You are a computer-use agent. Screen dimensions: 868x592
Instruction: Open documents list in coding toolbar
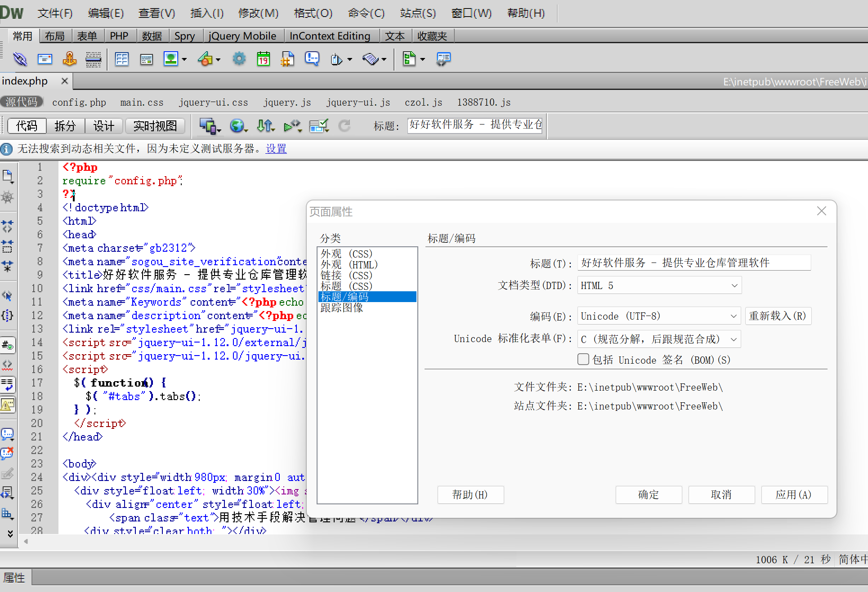point(8,176)
